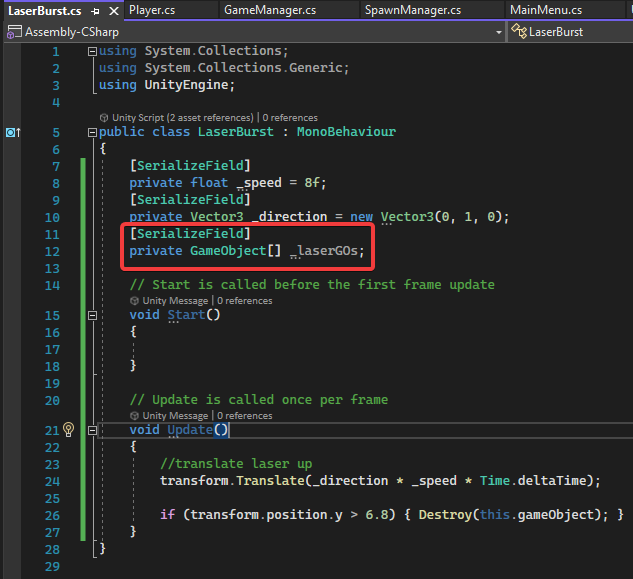Image resolution: width=633 pixels, height=579 pixels.
Task: Switch to the SpawnManager.cs tab
Action: [413, 10]
